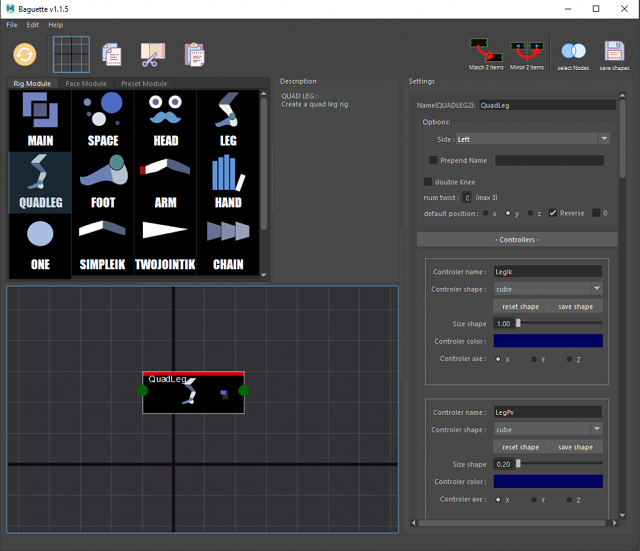640x551 pixels.
Task: Click the LegIk controller color swatch
Action: point(548,341)
